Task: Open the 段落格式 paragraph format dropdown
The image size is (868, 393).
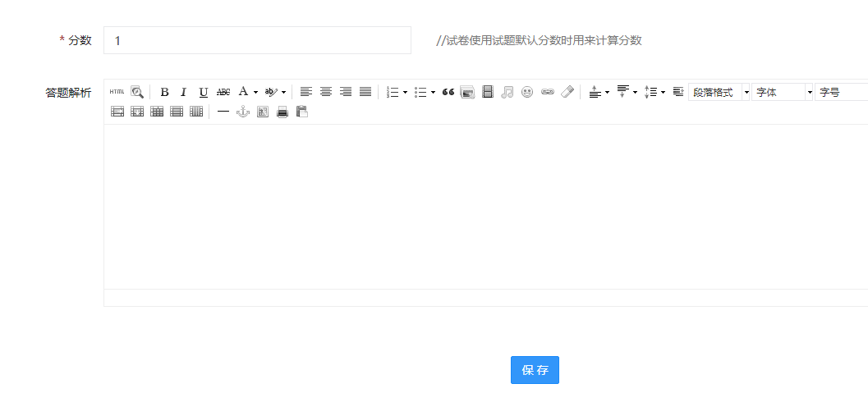Action: 719,93
